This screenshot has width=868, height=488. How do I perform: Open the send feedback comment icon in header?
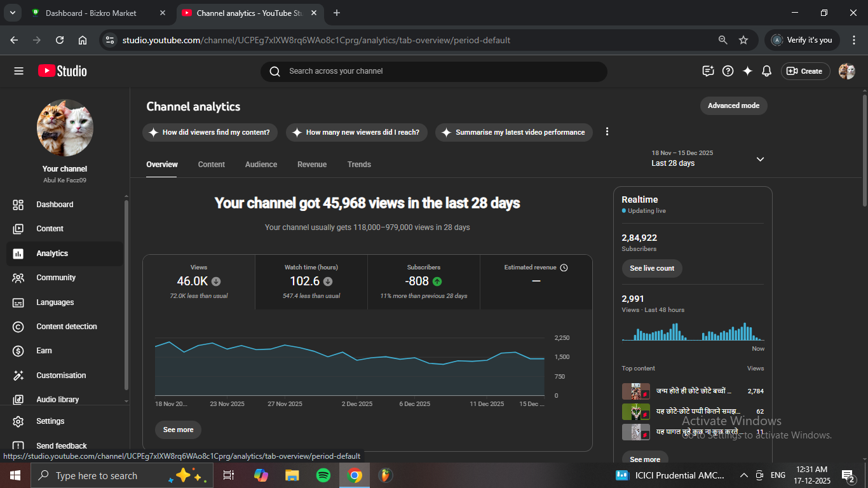click(708, 71)
